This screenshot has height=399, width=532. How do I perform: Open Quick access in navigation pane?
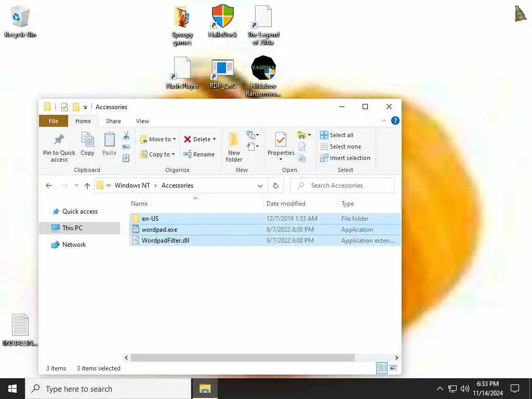point(79,211)
